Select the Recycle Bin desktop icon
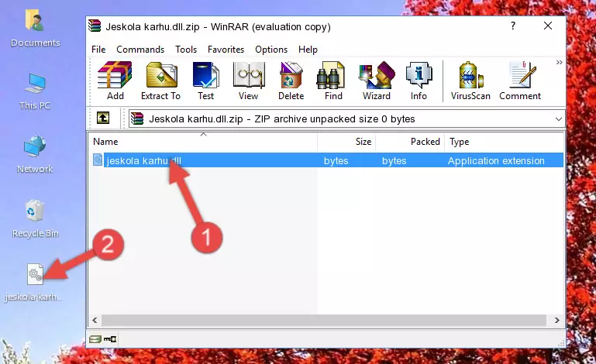The height and width of the screenshot is (364, 596). pos(35,218)
